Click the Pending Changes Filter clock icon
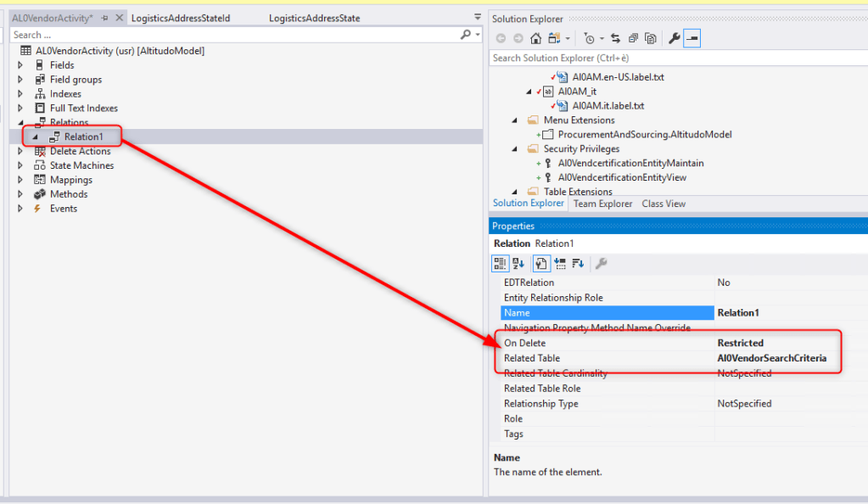The image size is (868, 504). click(589, 38)
